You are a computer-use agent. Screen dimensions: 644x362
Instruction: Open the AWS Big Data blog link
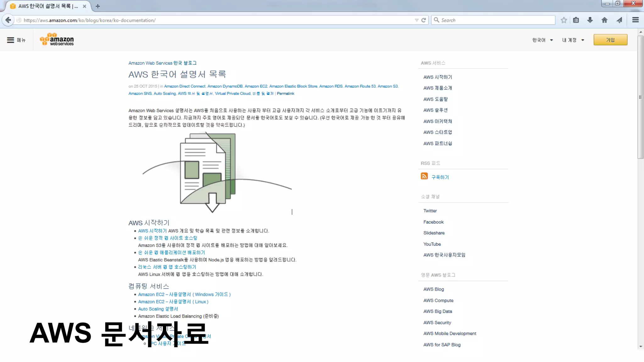click(x=438, y=311)
